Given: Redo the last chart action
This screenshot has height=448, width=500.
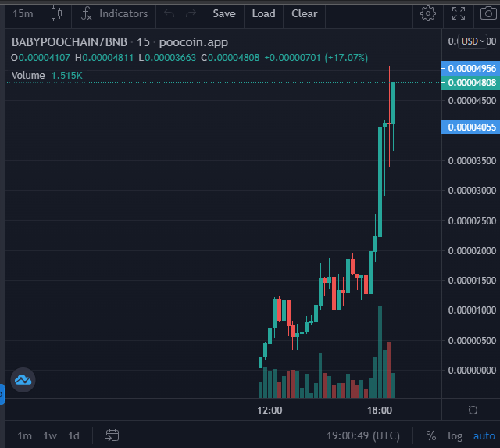Looking at the screenshot, I should pos(191,14).
